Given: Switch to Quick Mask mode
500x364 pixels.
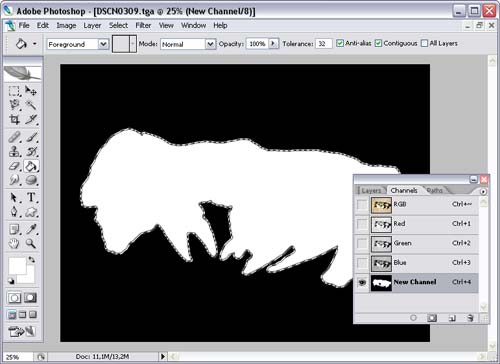Looking at the screenshot, I should [30, 298].
